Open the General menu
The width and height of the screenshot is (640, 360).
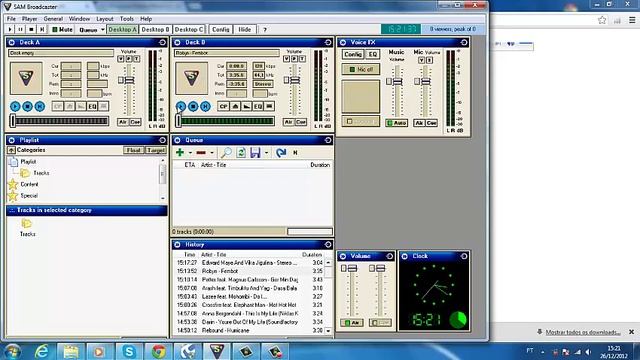(x=53, y=19)
